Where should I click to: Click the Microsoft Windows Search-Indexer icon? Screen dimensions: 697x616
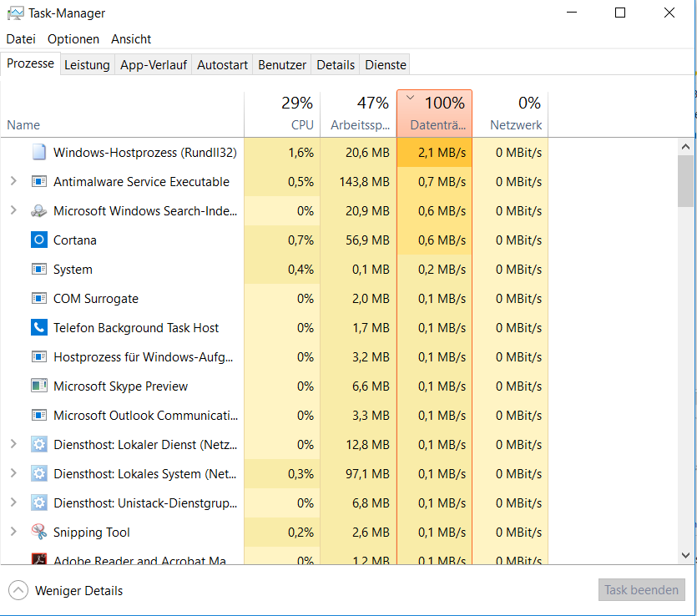click(x=39, y=210)
